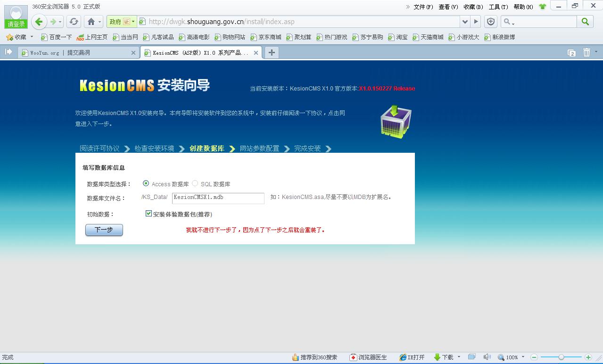Select the SQL 数据库 radio button
The height and width of the screenshot is (364, 603).
click(x=195, y=183)
